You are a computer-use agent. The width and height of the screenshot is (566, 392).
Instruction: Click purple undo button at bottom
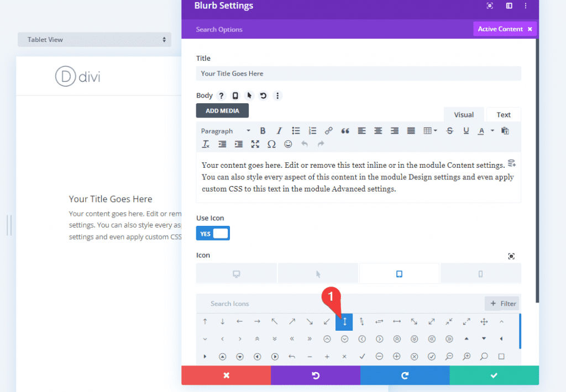click(316, 375)
